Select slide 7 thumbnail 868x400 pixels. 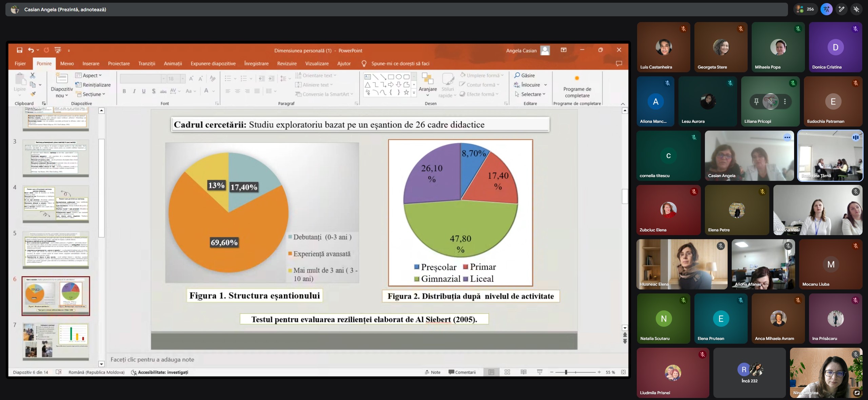[56, 341]
